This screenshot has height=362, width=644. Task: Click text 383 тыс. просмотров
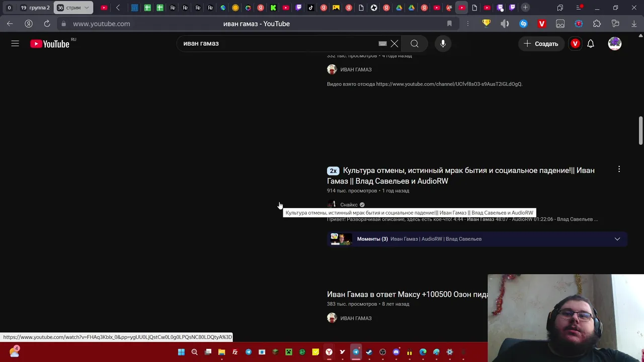(x=352, y=304)
